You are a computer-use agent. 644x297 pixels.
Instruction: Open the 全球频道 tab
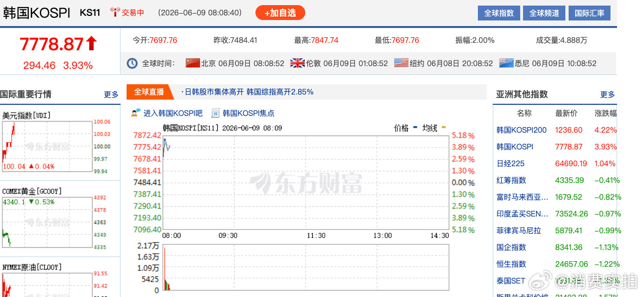[x=544, y=13]
